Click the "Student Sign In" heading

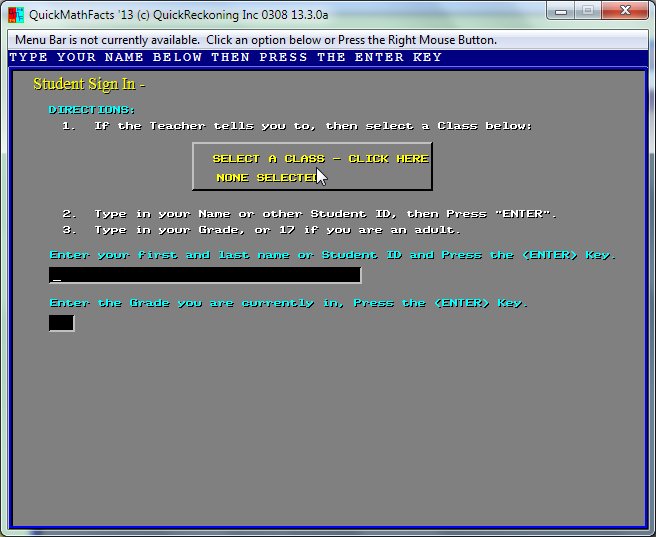pyautogui.click(x=89, y=85)
